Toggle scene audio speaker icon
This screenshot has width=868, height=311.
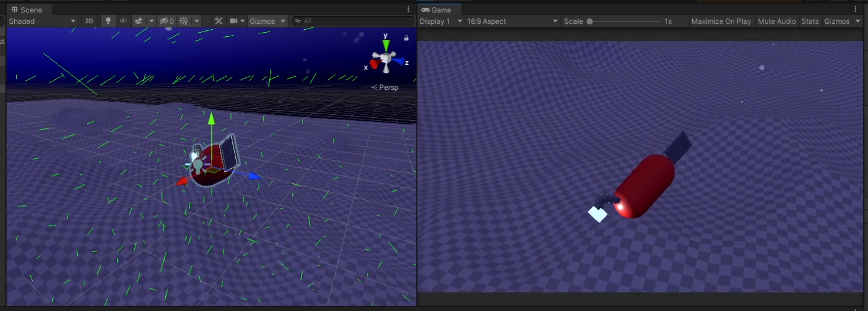(123, 21)
